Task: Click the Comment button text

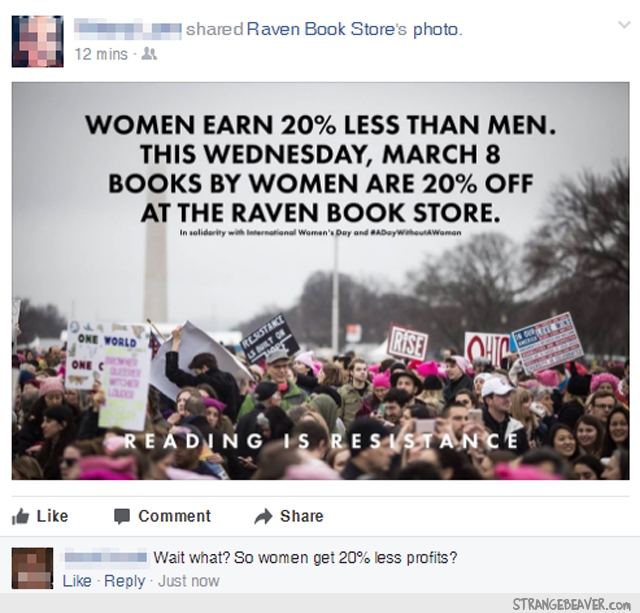Action: tap(175, 516)
